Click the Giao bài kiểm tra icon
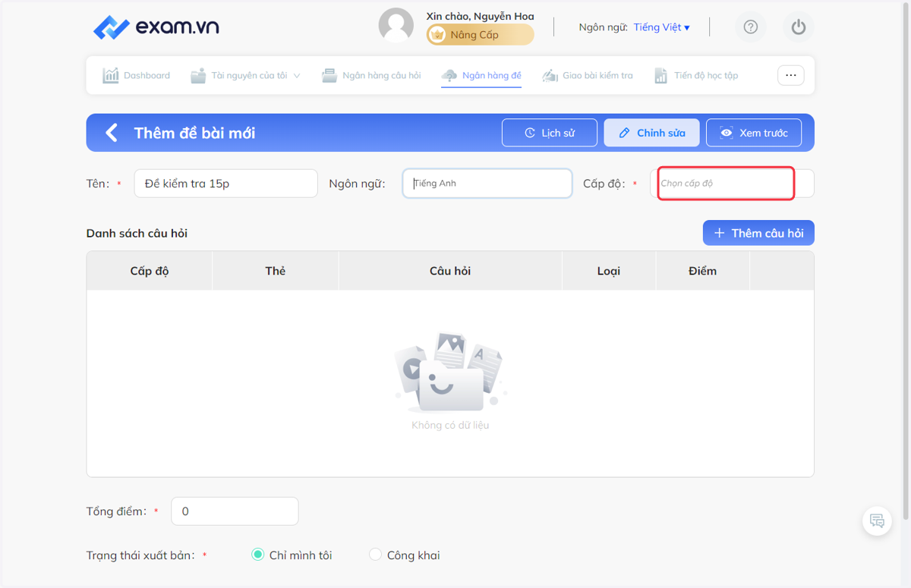 tap(550, 75)
